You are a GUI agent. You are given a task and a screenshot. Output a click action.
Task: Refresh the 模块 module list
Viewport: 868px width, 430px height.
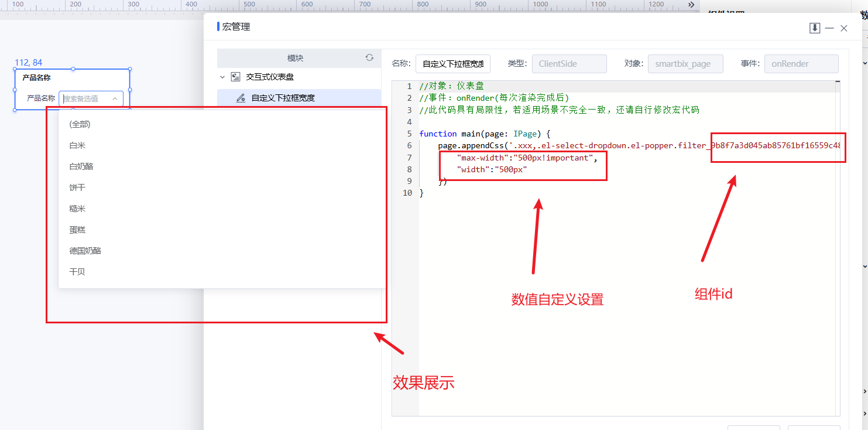click(x=369, y=57)
